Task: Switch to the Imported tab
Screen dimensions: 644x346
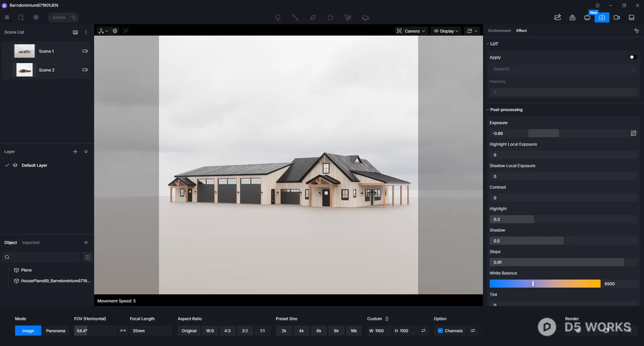Action: (31, 242)
